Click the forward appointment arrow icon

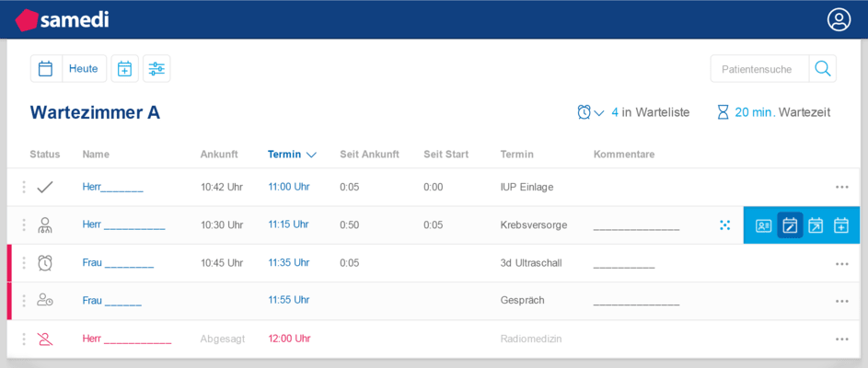(x=816, y=225)
